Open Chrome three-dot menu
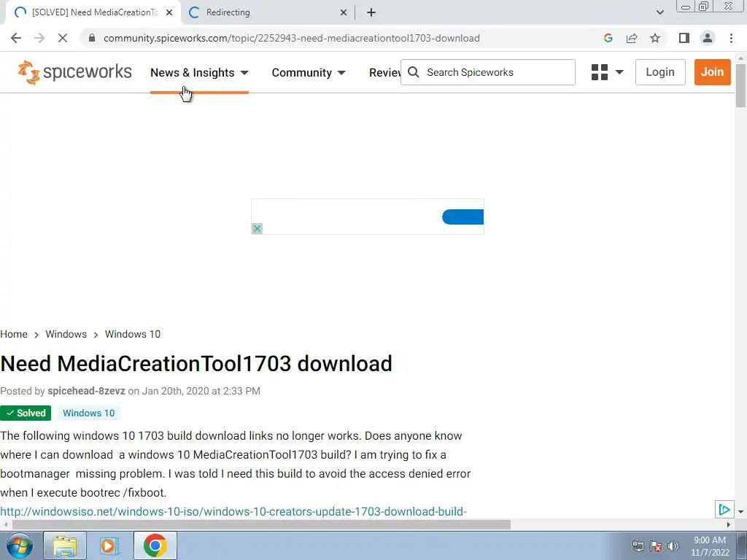747x560 pixels. pos(731,38)
